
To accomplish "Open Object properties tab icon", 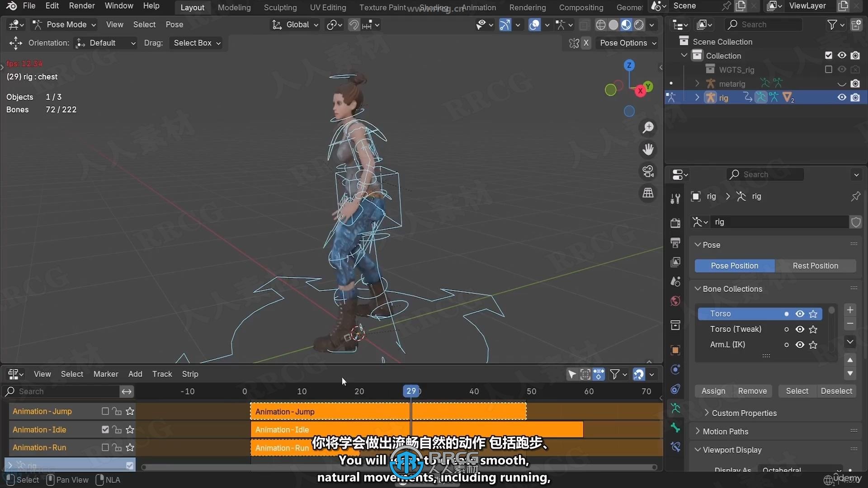I will [675, 350].
